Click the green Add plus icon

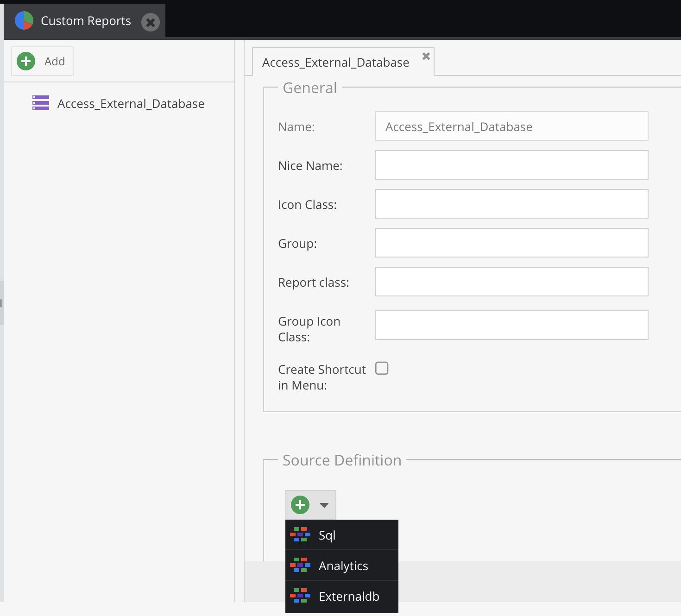[x=26, y=61]
